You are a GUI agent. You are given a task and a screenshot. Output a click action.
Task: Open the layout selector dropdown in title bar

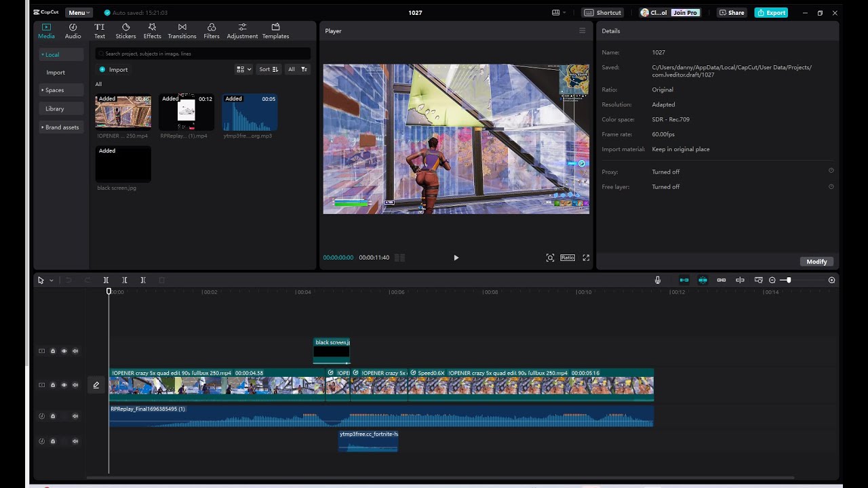[x=559, y=13]
